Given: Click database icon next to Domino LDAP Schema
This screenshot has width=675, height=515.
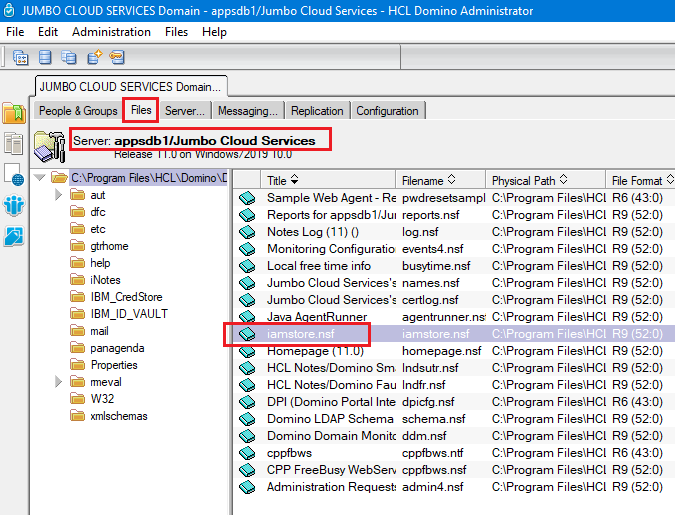Looking at the screenshot, I should pyautogui.click(x=247, y=419).
